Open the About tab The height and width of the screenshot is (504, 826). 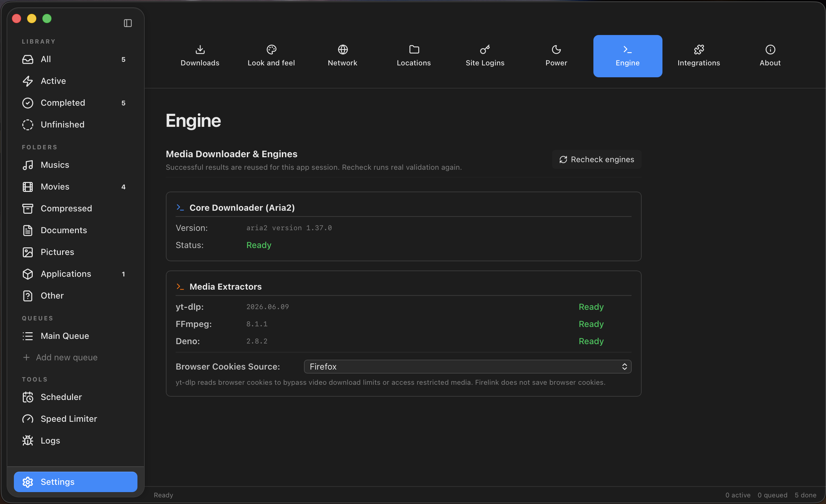[x=770, y=56]
